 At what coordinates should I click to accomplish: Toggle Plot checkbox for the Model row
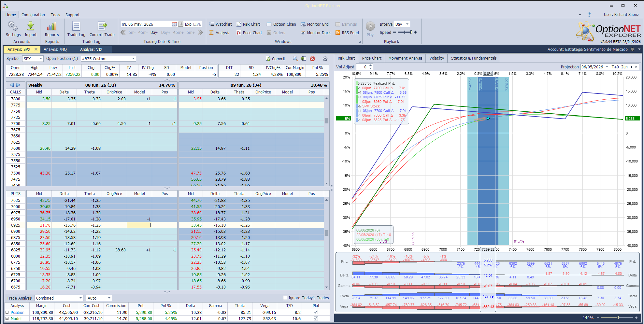pos(316,318)
